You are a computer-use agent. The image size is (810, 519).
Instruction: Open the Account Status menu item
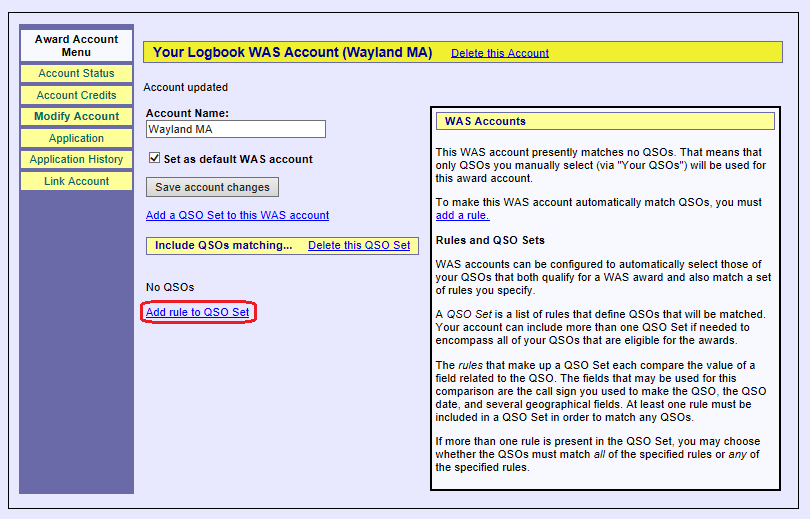(76, 73)
